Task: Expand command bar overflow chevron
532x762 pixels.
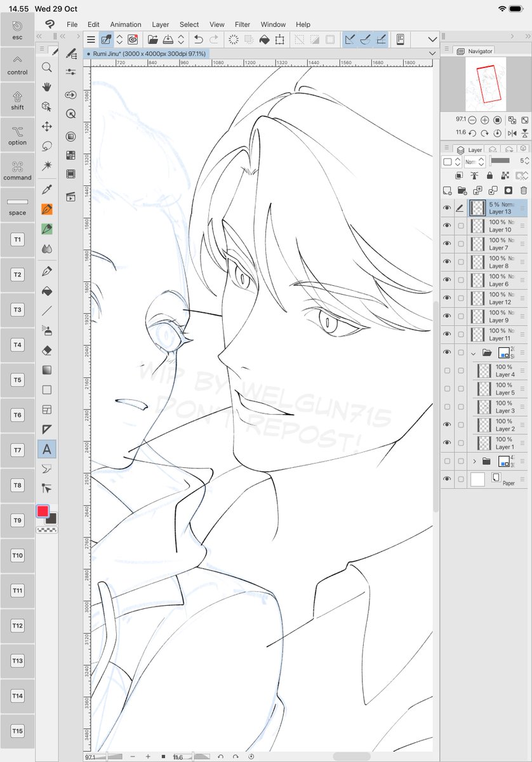Action: [x=433, y=39]
